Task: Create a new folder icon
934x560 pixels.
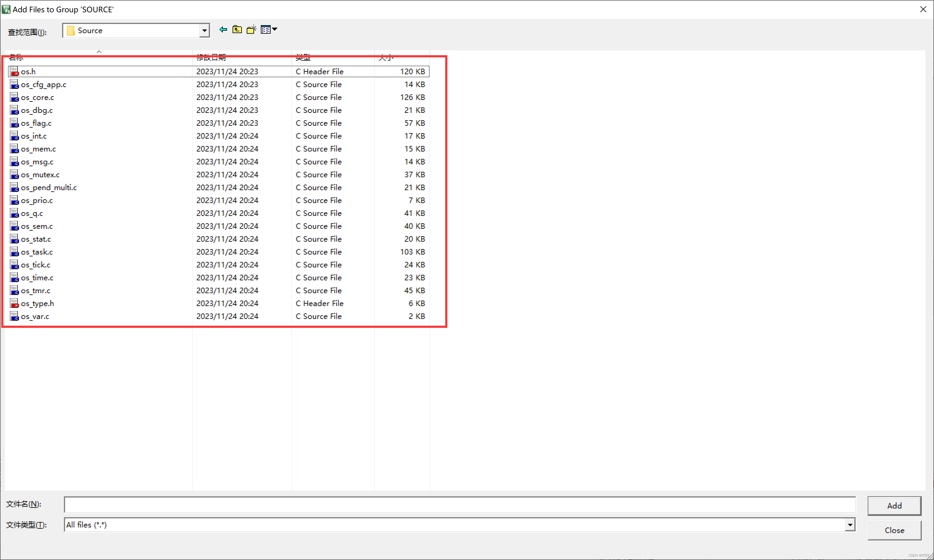Action: (x=251, y=29)
